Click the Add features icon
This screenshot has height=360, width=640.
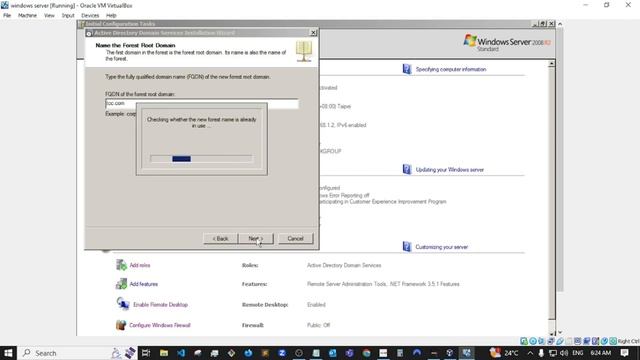pyautogui.click(x=121, y=284)
